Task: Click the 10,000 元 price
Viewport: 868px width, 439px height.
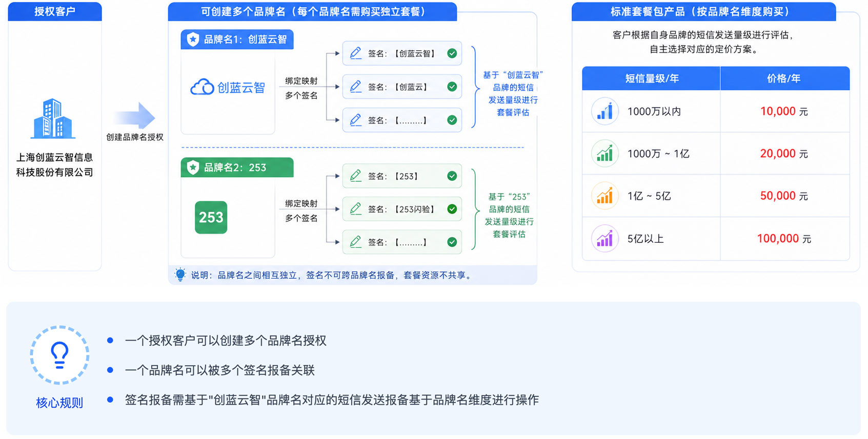Action: [783, 111]
